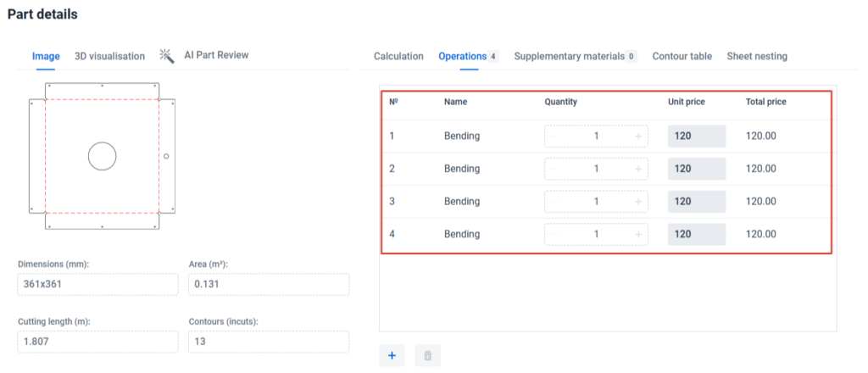Screen dimensions: 868x373
Task: Open the Sheet nesting tab
Action: [756, 57]
